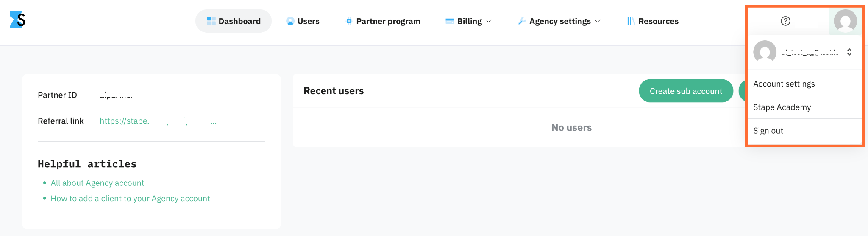The image size is (868, 236).
Task: Click the Billing card icon
Action: pos(450,21)
